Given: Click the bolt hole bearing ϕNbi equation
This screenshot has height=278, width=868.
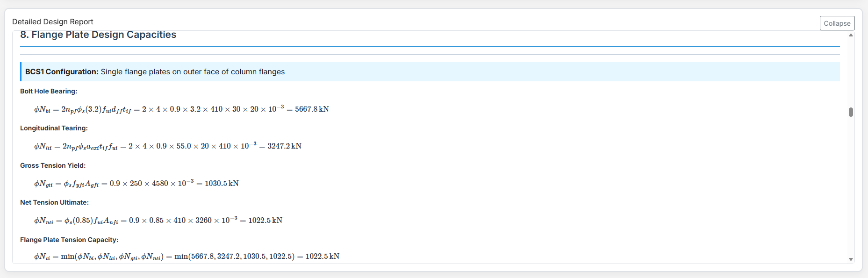Looking at the screenshot, I should click(x=181, y=109).
